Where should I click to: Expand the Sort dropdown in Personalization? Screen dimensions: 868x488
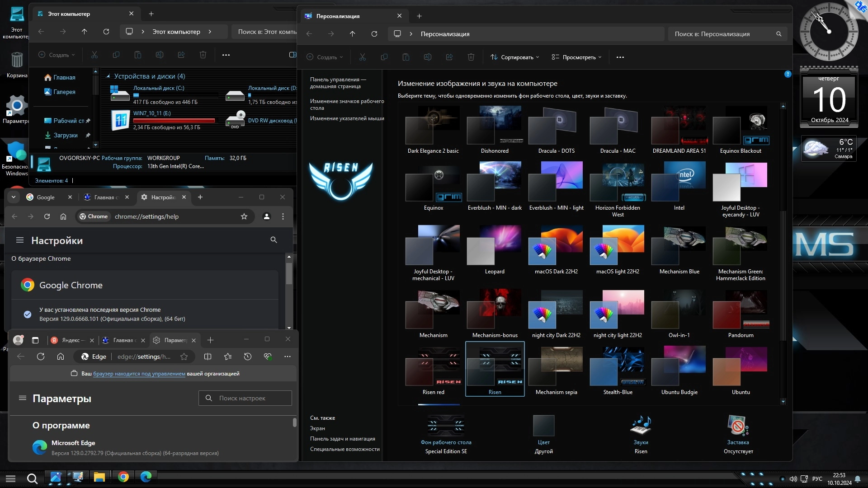(514, 57)
